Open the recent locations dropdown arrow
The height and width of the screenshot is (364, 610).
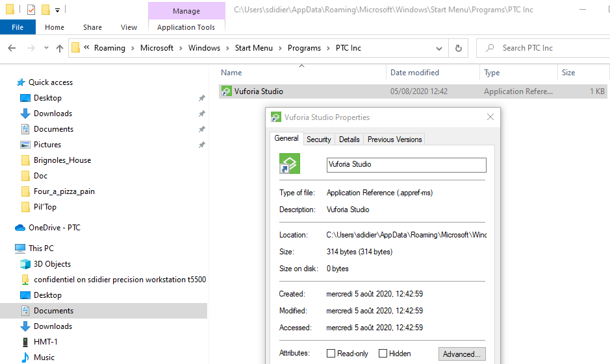(x=46, y=48)
